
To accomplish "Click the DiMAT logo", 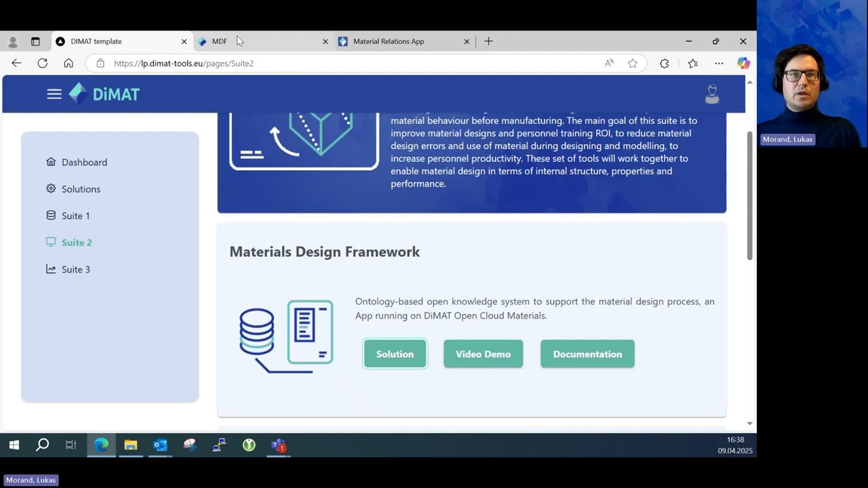I will tap(104, 94).
